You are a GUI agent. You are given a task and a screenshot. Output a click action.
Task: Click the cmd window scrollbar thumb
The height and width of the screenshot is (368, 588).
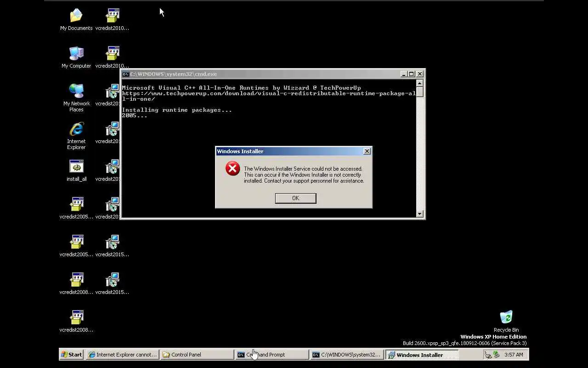[x=419, y=92]
